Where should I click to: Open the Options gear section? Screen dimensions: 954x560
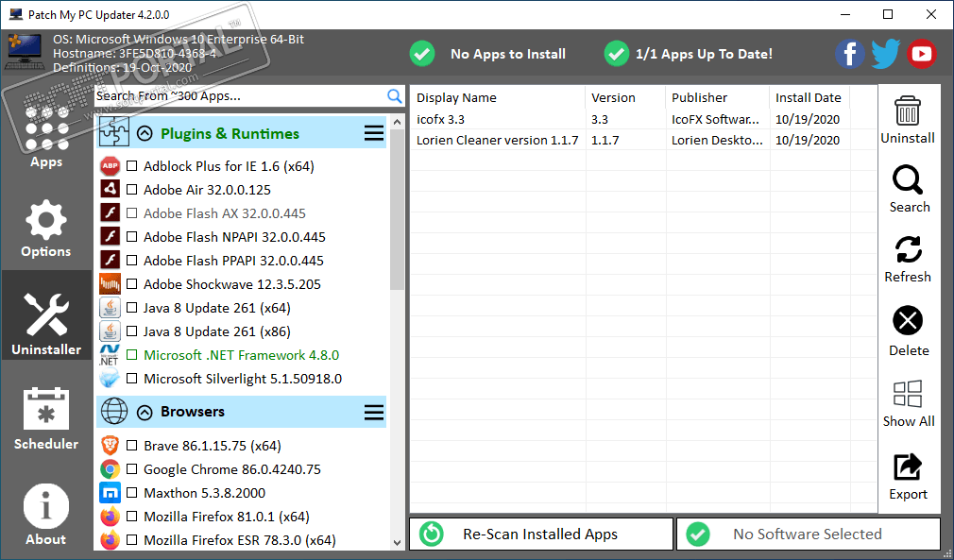coord(46,229)
